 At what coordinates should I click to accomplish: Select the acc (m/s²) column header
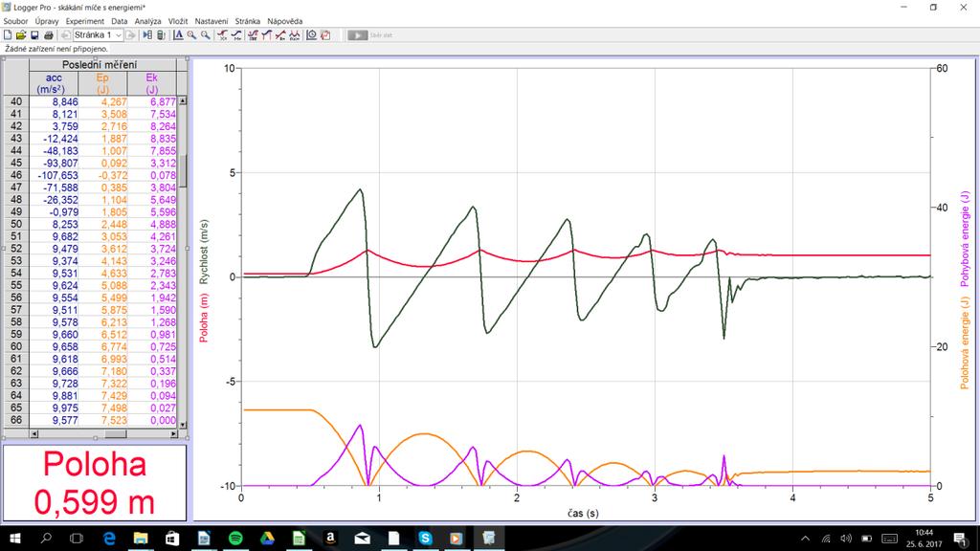[x=54, y=83]
